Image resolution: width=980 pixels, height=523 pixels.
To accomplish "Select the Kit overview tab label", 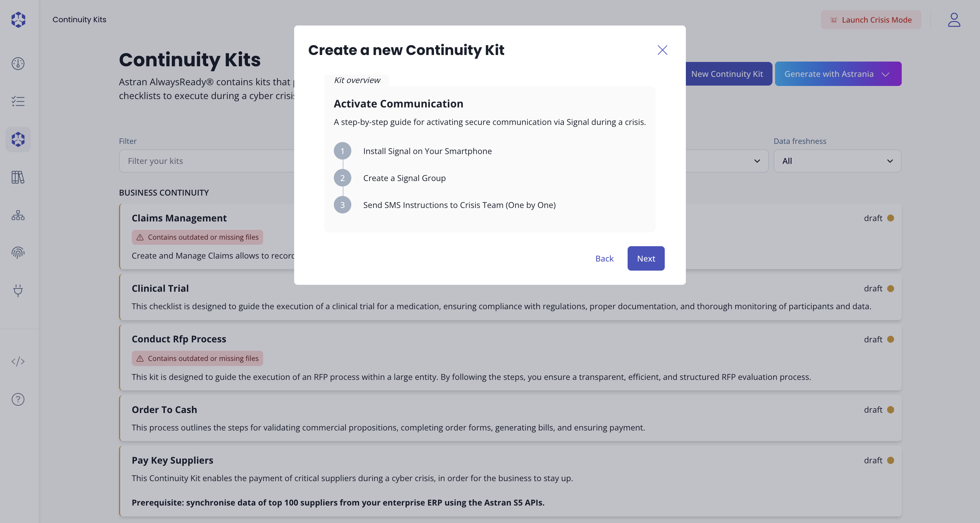I will coord(357,80).
